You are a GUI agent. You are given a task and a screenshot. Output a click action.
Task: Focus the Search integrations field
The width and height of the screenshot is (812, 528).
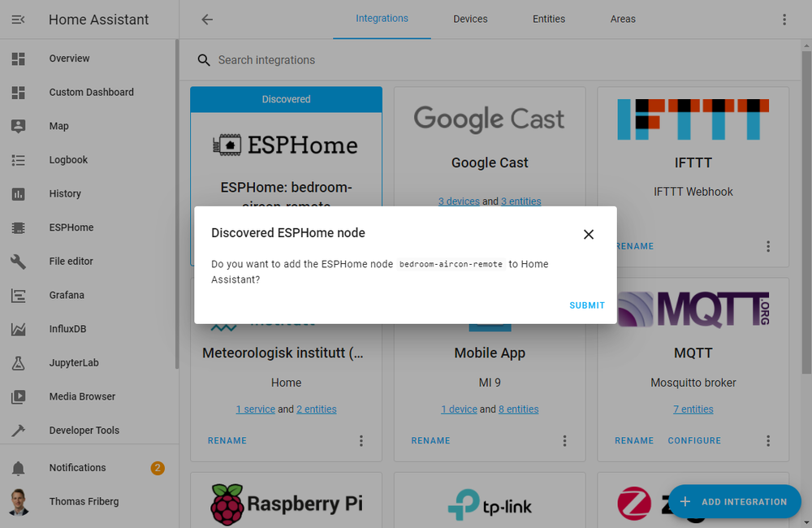coord(490,60)
